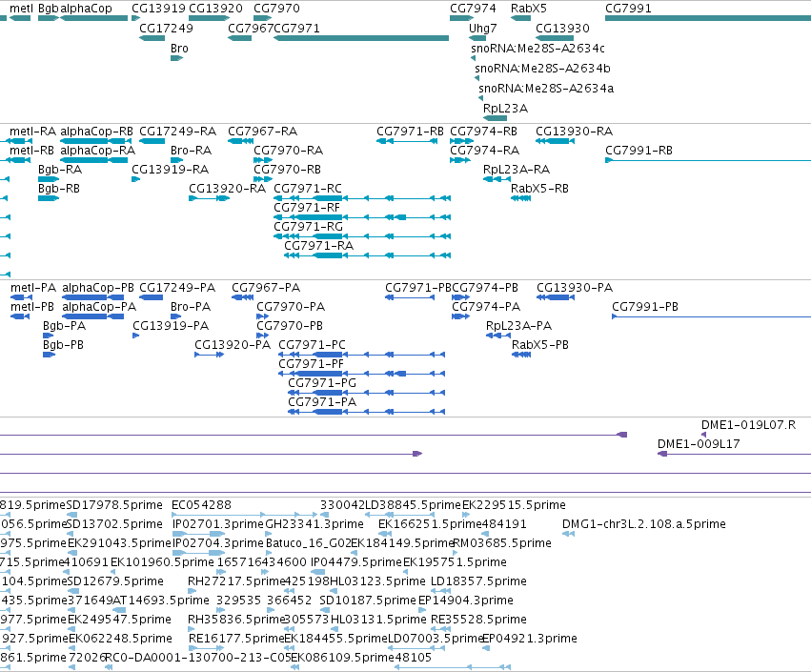Select protein CG17249-PA
Screen dimensions: 811x672
point(177,288)
